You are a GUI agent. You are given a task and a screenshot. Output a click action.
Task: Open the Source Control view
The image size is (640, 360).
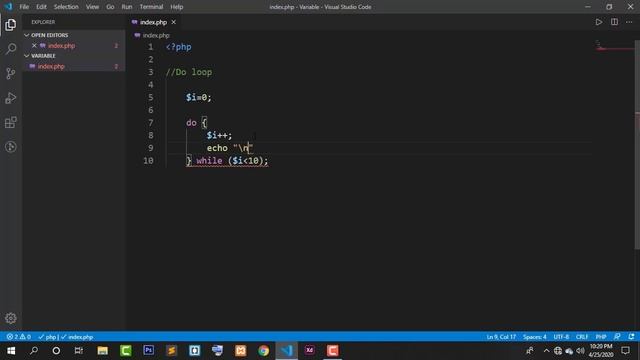click(x=11, y=73)
